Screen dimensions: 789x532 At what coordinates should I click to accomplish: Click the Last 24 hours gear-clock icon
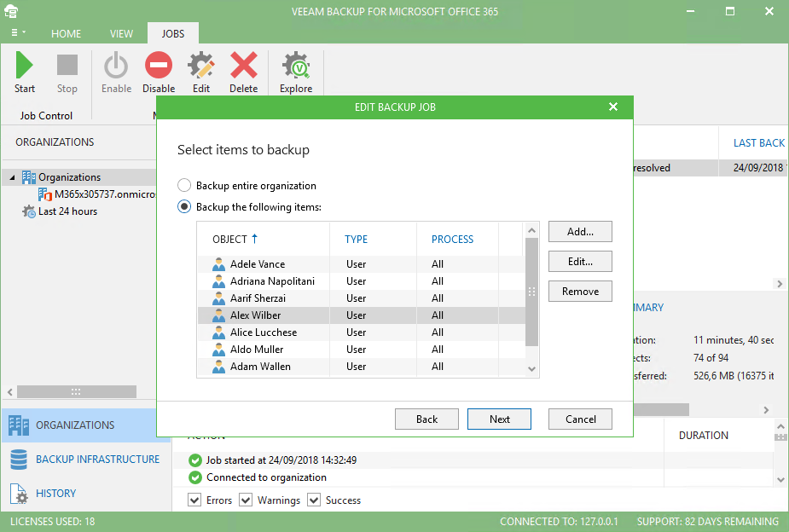click(29, 211)
